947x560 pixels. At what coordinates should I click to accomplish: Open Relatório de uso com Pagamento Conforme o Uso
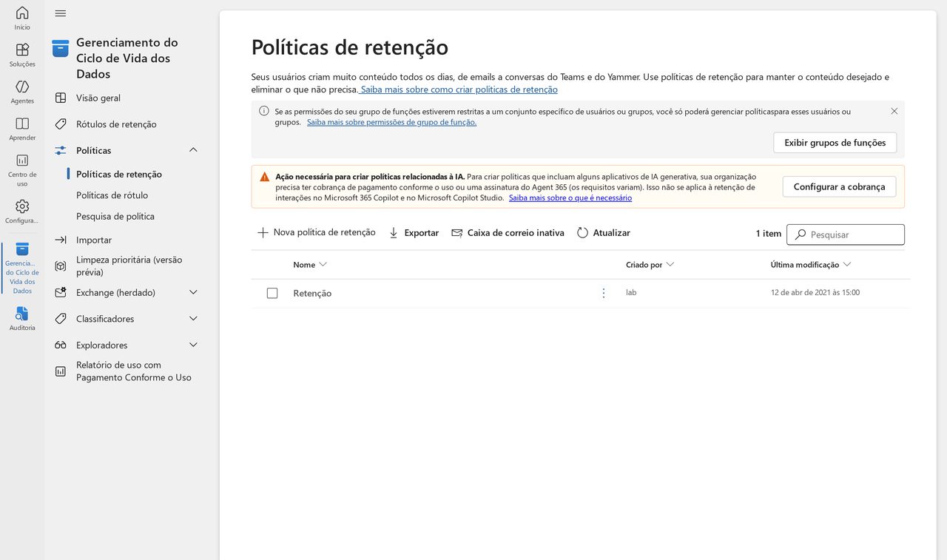click(x=134, y=371)
